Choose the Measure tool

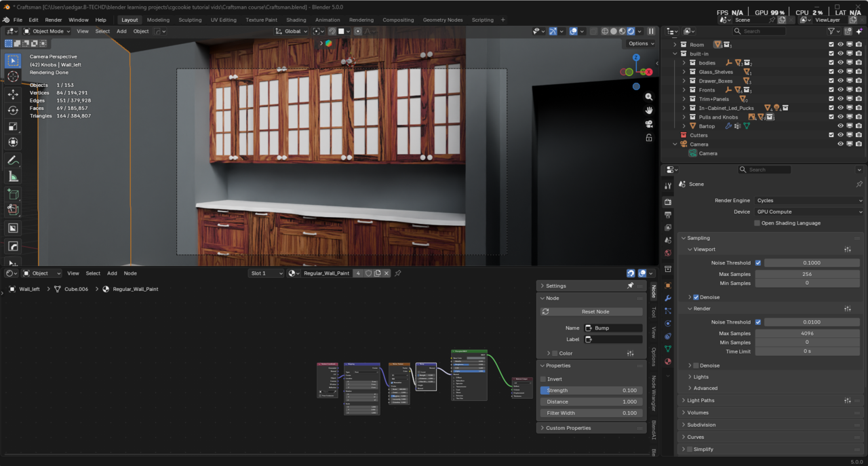point(13,177)
